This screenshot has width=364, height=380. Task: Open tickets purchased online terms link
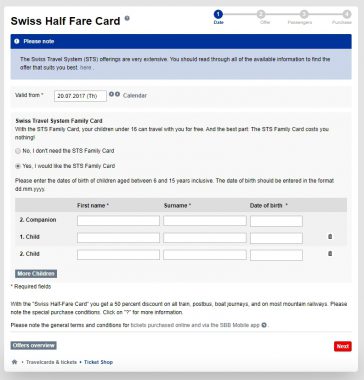point(195,325)
